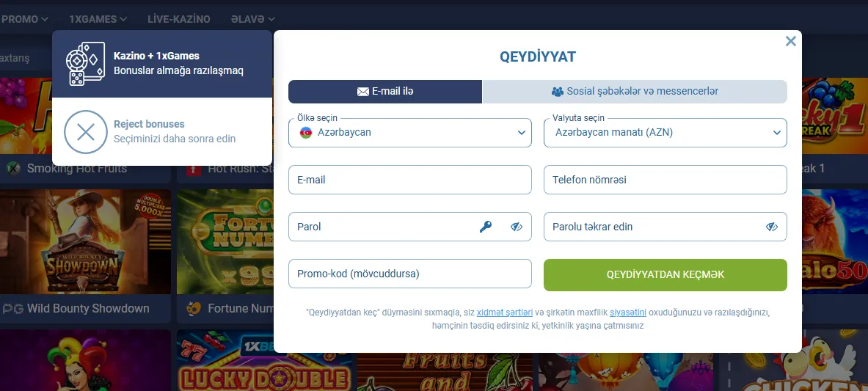Click envelope icon on E-mail ilə tab

pyautogui.click(x=363, y=92)
